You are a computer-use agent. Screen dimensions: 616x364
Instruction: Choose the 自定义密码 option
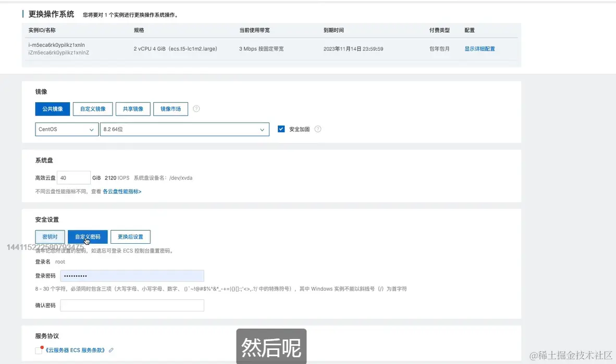88,237
